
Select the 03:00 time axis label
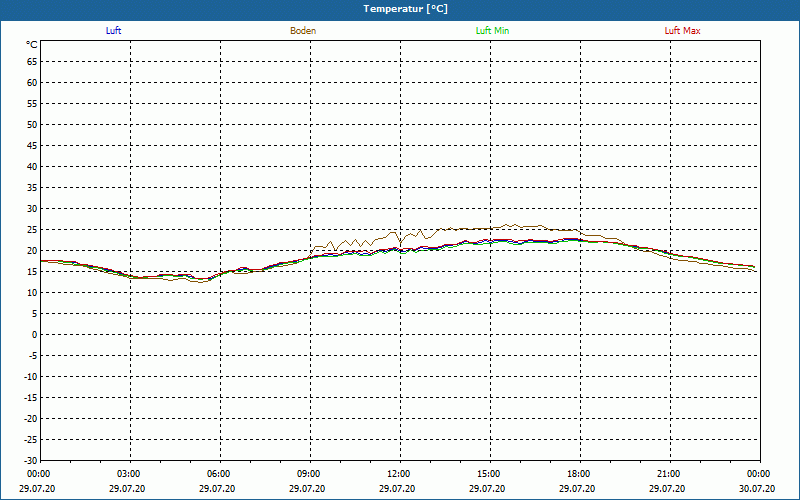point(130,474)
